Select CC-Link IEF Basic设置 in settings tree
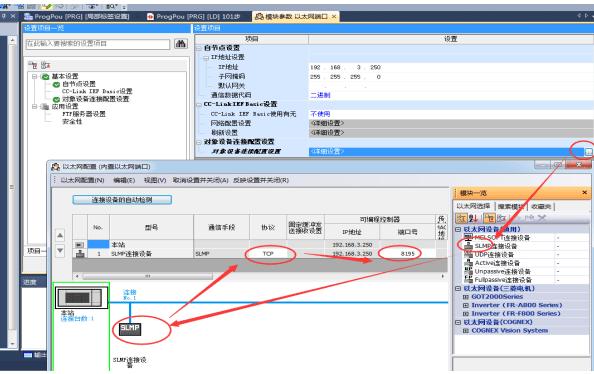 [97, 91]
